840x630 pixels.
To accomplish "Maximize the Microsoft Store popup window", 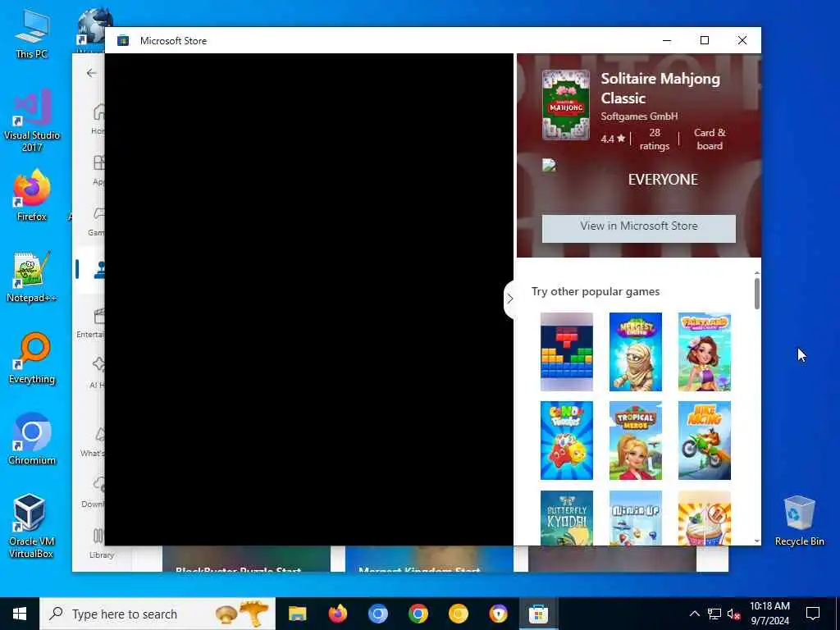I will click(x=705, y=40).
